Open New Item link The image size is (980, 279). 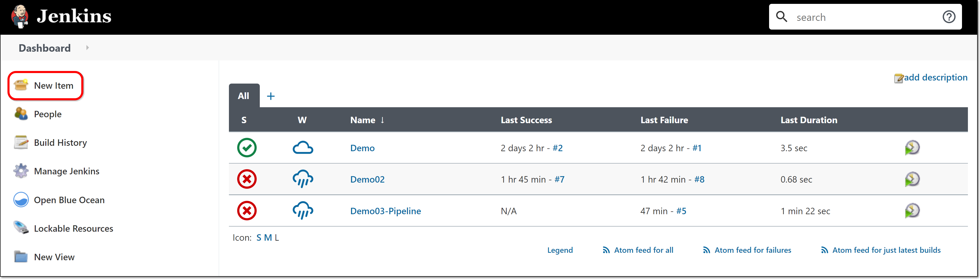click(x=54, y=86)
